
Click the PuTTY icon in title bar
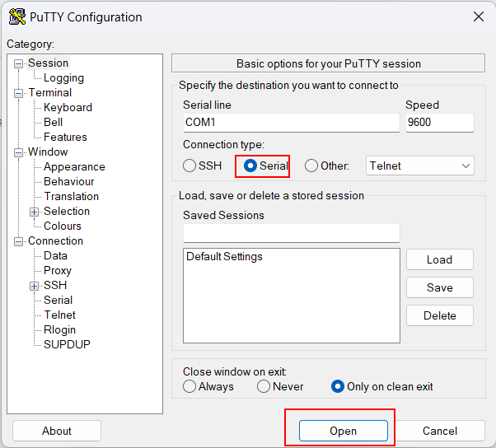coord(17,16)
